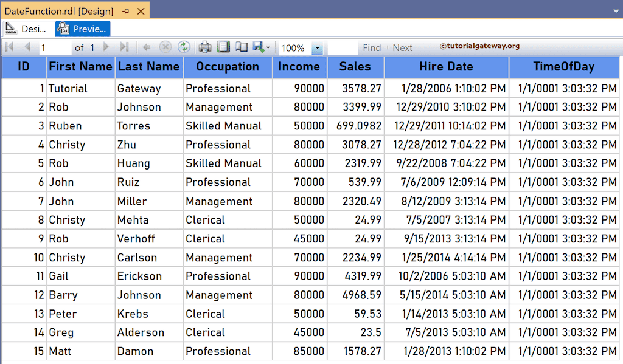Click the Next search link
This screenshot has height=364, width=623.
coord(402,47)
